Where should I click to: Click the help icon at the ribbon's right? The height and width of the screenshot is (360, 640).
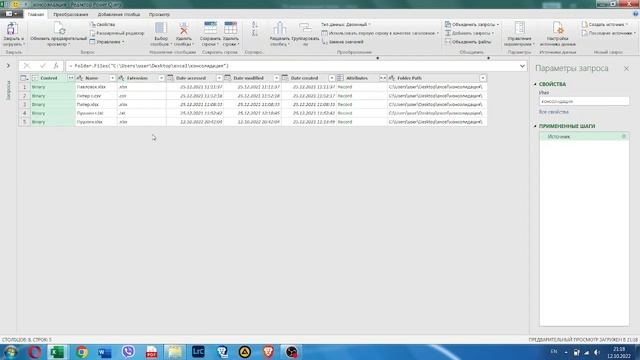click(x=635, y=14)
